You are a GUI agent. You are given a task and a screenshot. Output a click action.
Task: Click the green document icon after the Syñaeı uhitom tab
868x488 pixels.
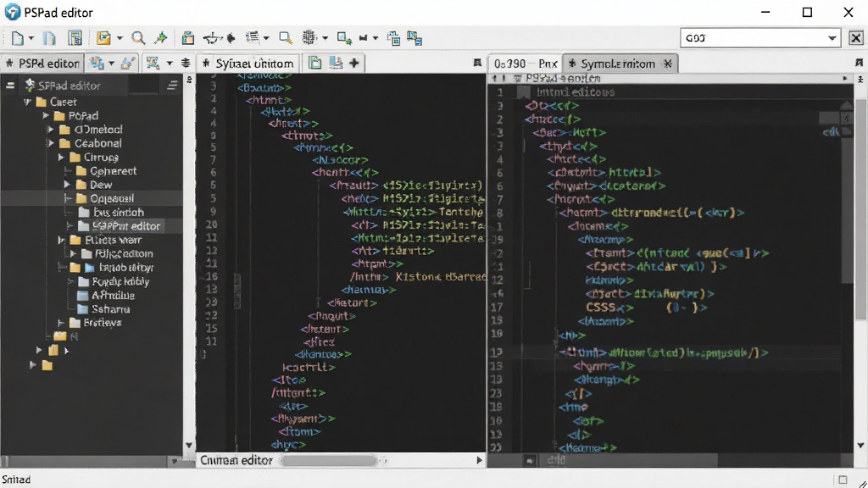coord(314,63)
